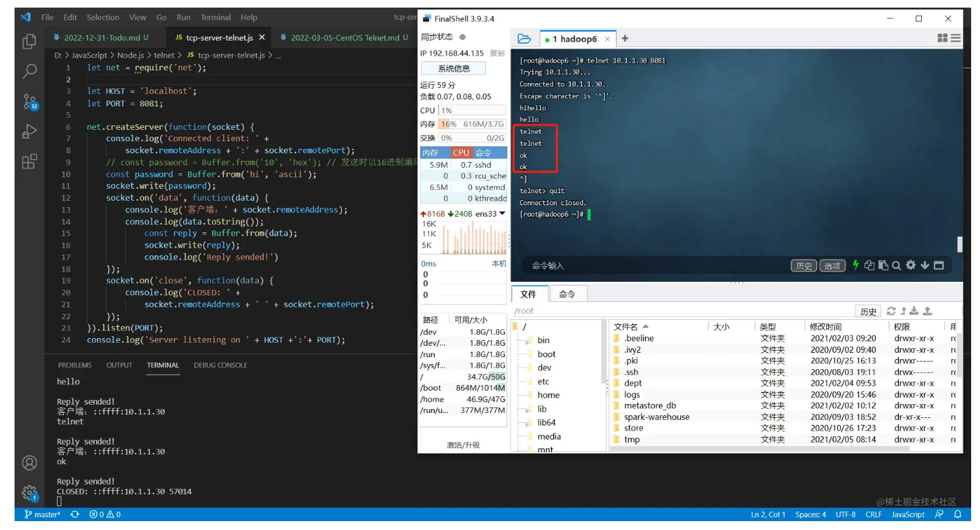Click the 历史 button in command bar
Viewport: 980px width, 530px height.
tap(804, 266)
